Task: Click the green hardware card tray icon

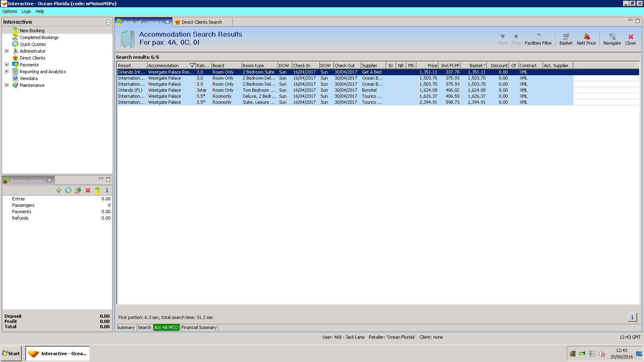Action: tap(582, 354)
